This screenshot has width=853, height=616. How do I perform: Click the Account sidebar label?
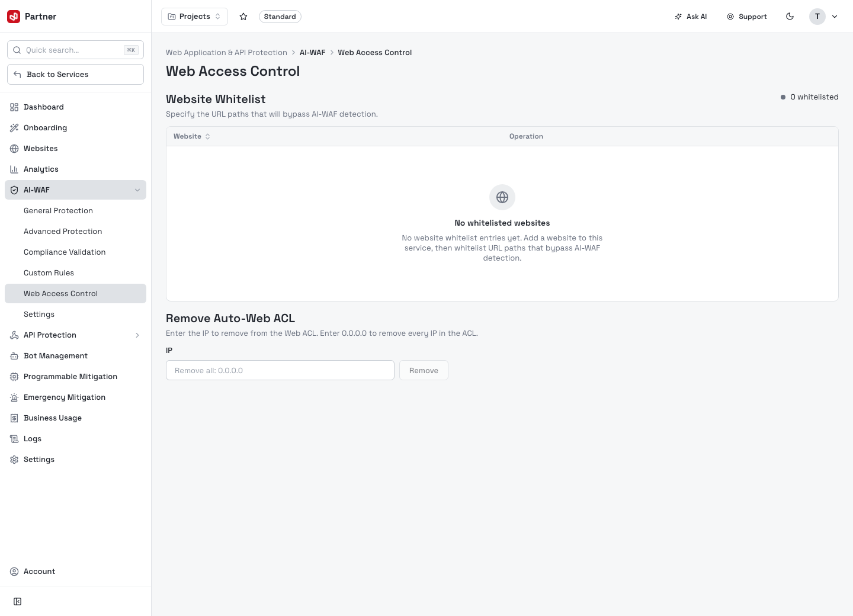point(39,572)
